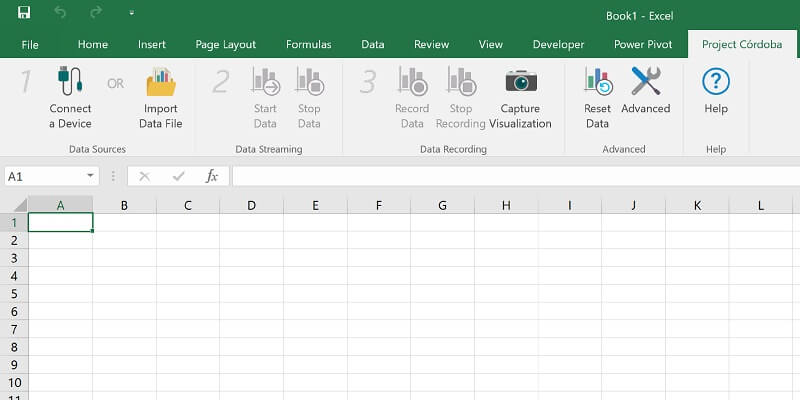
Task: Click the Save icon in title bar
Action: pos(23,13)
